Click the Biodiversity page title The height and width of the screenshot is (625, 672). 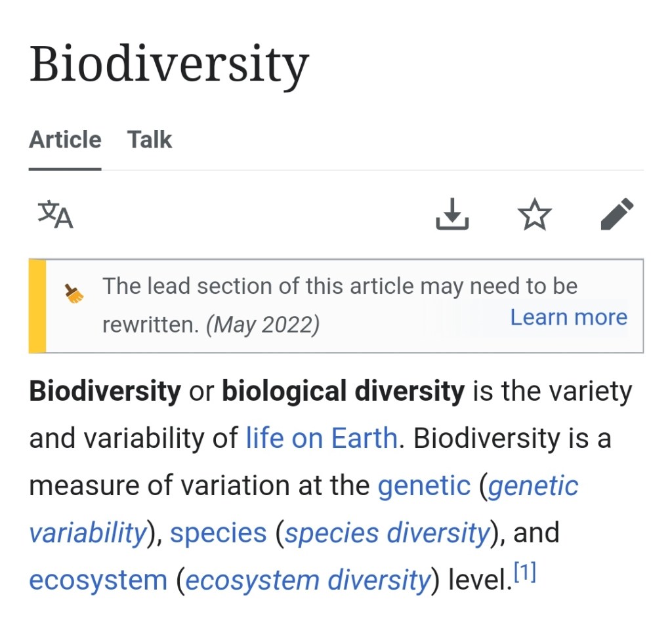pos(169,66)
